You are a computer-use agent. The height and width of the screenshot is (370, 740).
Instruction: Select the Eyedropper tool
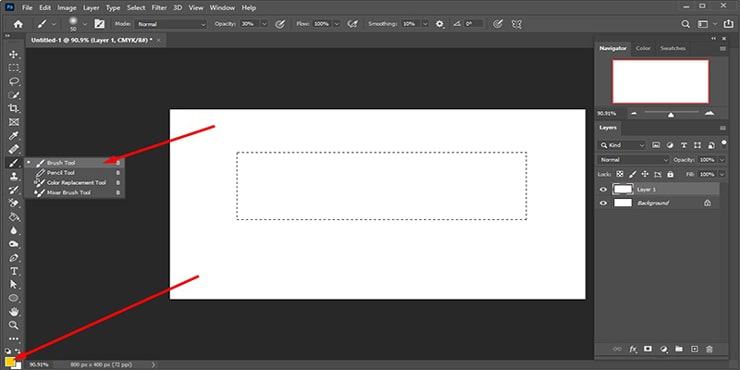click(14, 136)
